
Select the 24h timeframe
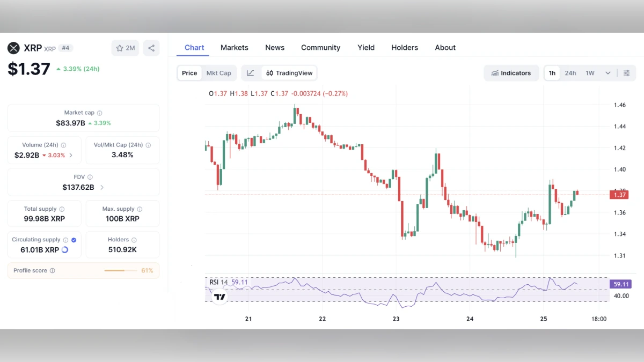click(x=570, y=72)
